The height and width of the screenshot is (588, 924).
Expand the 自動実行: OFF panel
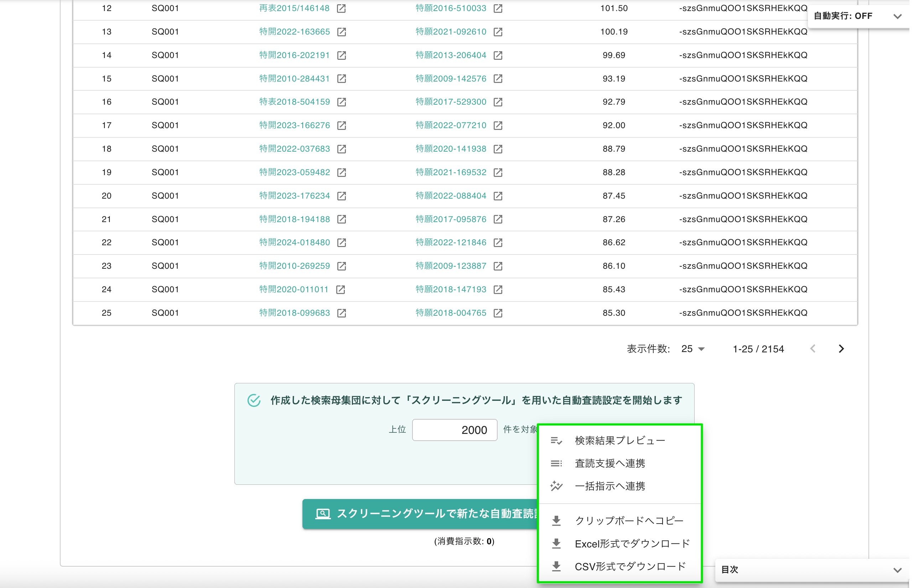coord(897,16)
